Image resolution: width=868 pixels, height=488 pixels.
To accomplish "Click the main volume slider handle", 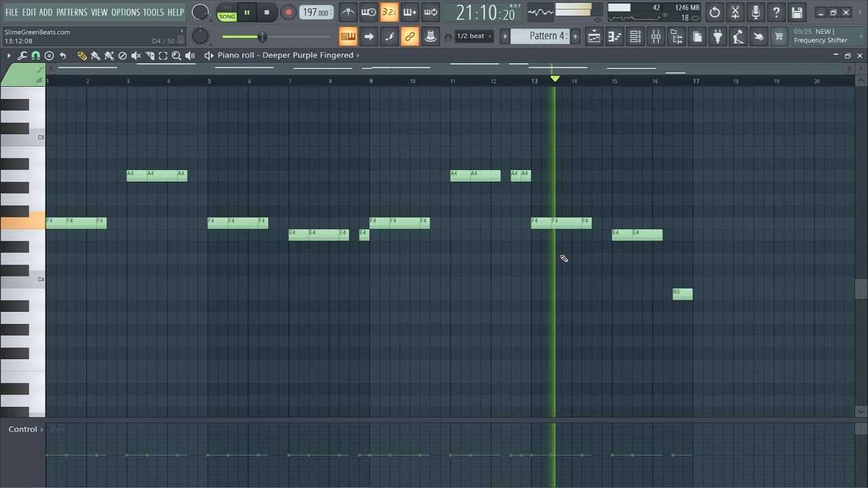I will [262, 37].
